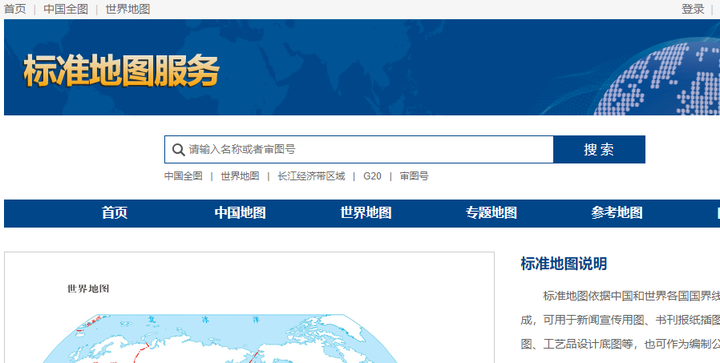The width and height of the screenshot is (720, 363).
Task: Open 中国地图 tab in navigation bar
Action: coord(240,213)
